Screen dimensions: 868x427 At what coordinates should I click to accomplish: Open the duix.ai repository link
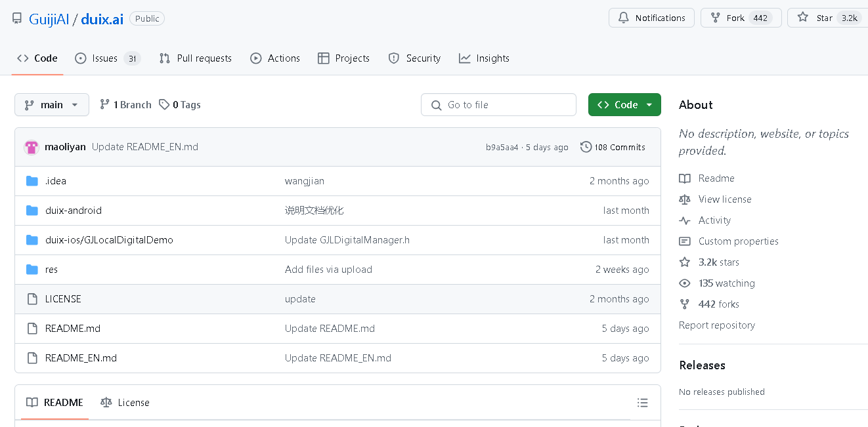(x=102, y=19)
